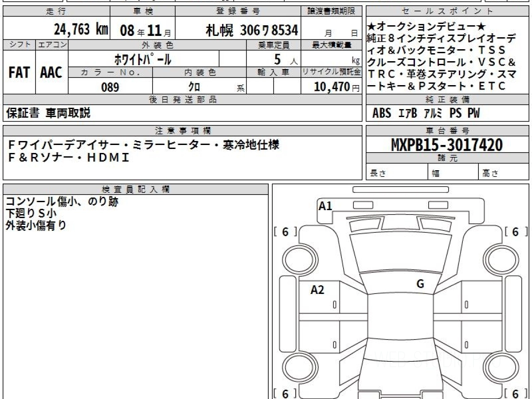This screenshot has width=532, height=399.
Task: Select the recycle deposit 10,470円
Action: point(337,87)
